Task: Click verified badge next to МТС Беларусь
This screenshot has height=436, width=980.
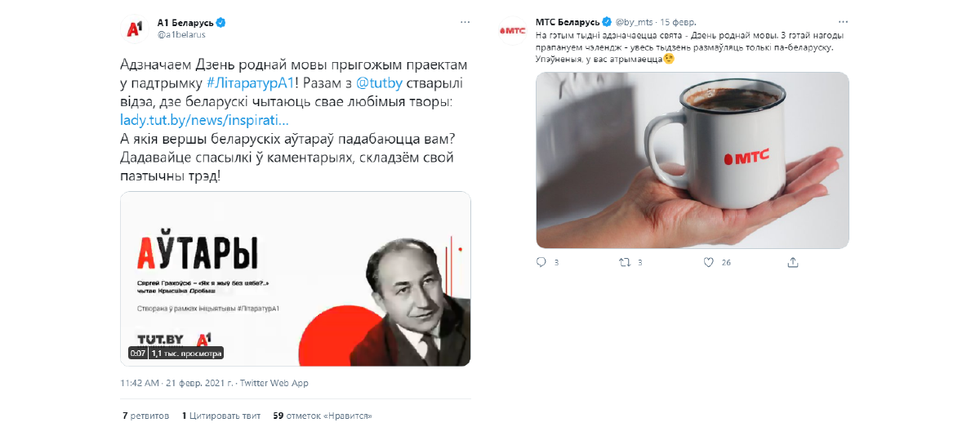Action: click(607, 21)
